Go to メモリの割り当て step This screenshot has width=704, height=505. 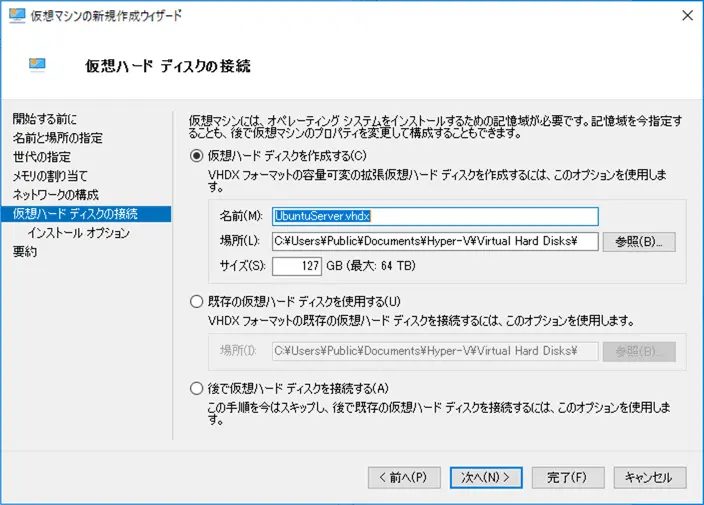point(50,176)
